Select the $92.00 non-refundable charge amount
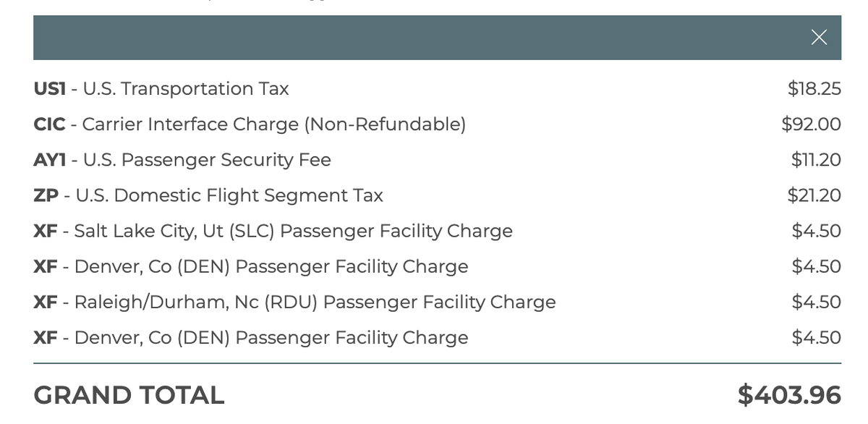Viewport: 868px width, 424px height. [812, 124]
